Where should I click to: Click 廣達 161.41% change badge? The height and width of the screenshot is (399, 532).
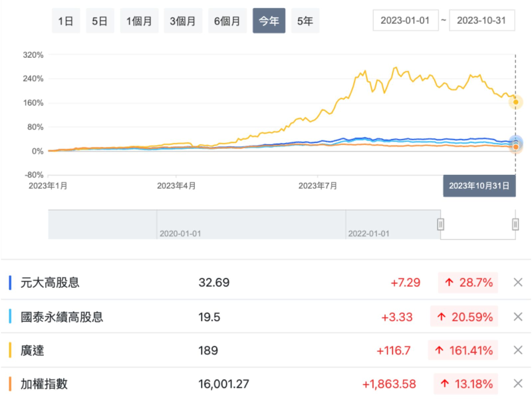[465, 350]
